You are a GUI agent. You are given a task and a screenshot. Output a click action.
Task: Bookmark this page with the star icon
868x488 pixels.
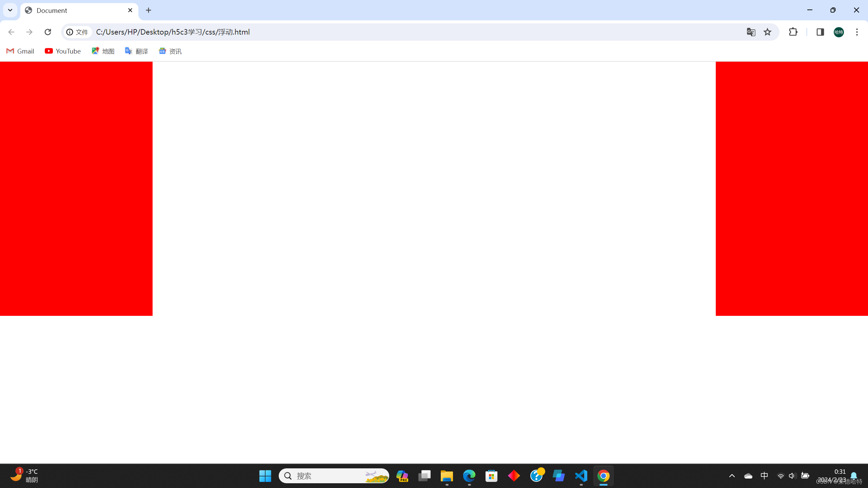pos(767,32)
